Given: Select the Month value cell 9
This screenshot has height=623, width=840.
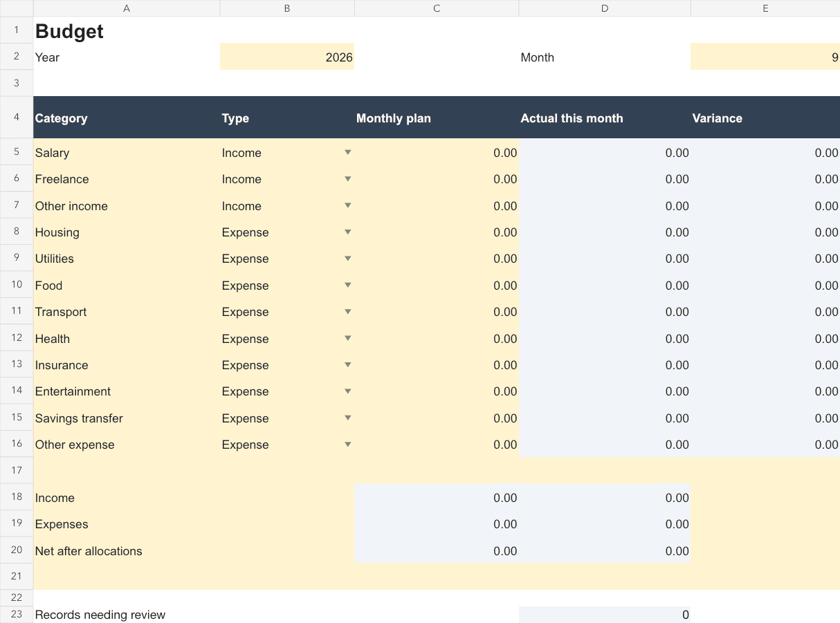Looking at the screenshot, I should 765,57.
